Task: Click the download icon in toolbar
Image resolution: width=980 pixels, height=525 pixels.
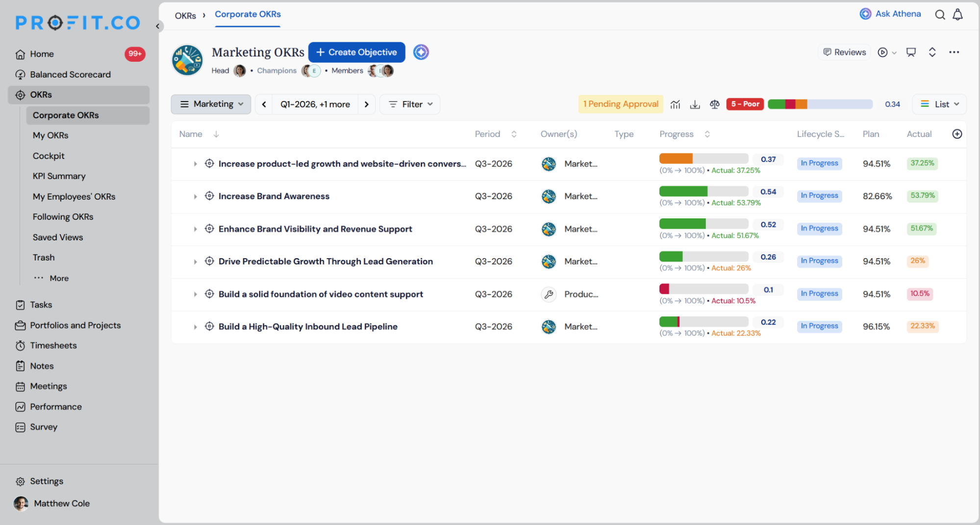Action: (x=695, y=105)
